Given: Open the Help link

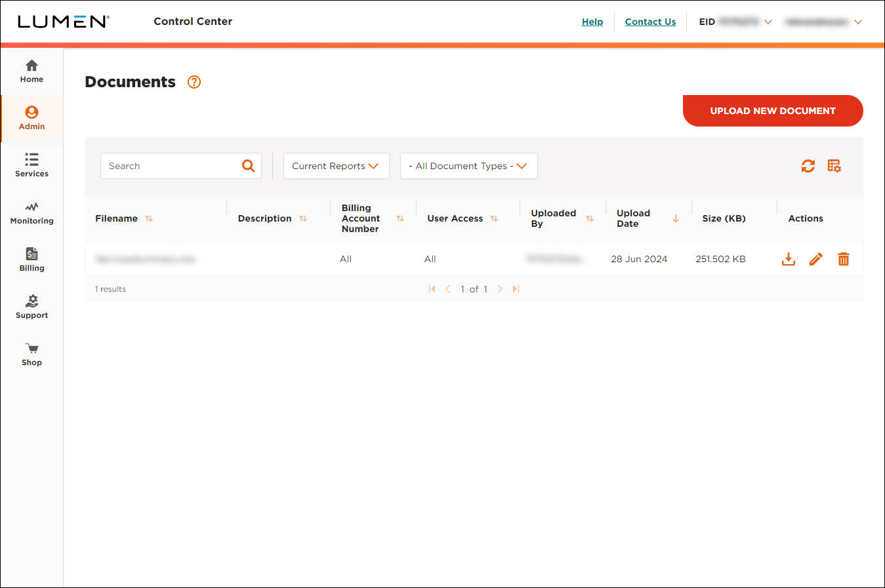Looking at the screenshot, I should pos(592,22).
